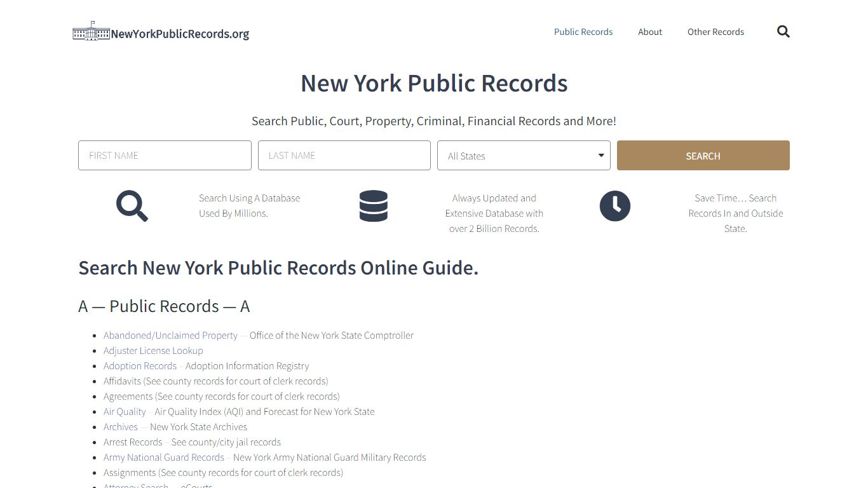The height and width of the screenshot is (488, 868).
Task: Go to the About page
Action: 649,31
